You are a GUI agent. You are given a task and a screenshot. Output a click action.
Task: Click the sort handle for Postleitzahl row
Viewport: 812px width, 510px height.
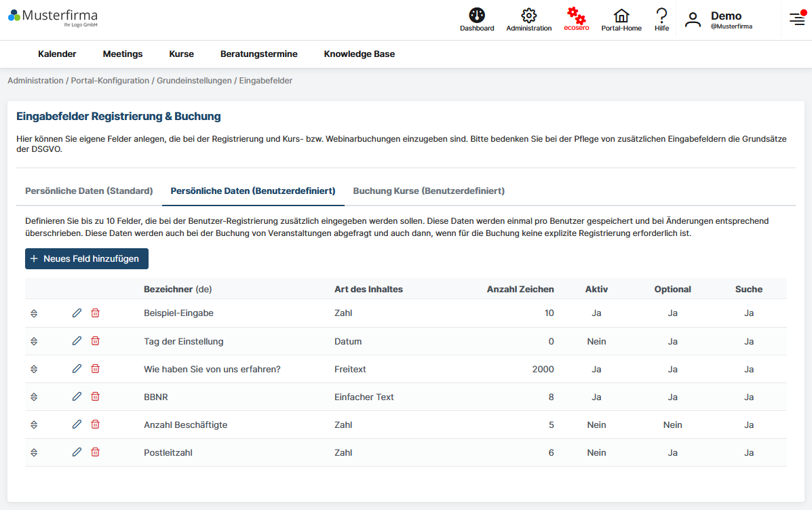click(34, 452)
